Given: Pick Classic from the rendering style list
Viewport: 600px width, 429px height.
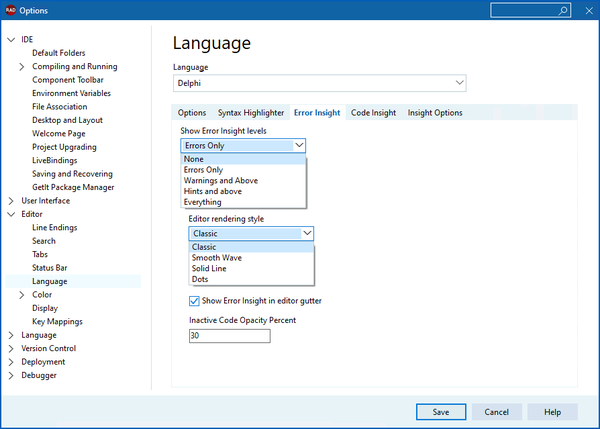Looking at the screenshot, I should (x=251, y=247).
